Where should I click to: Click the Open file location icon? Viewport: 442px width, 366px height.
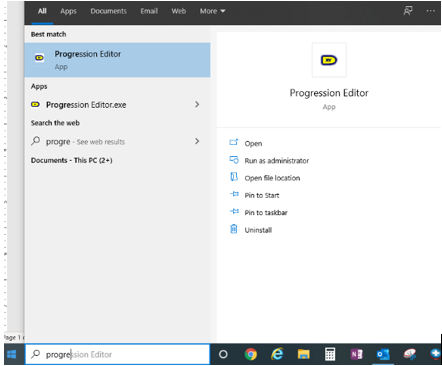point(234,177)
